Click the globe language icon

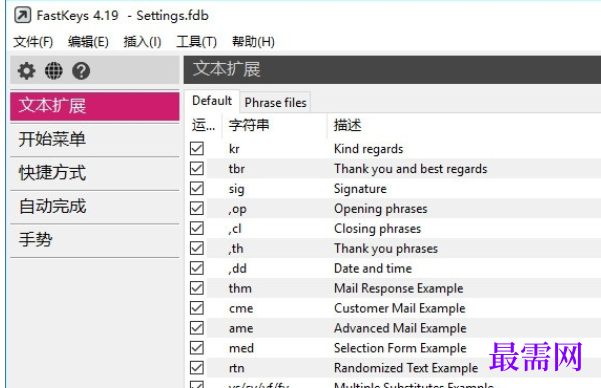54,71
